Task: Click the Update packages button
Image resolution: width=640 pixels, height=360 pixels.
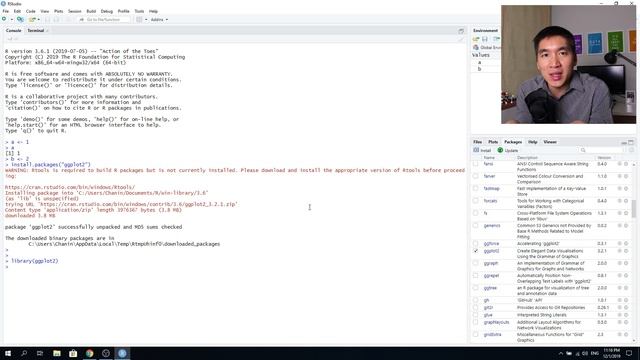Action: (508, 150)
